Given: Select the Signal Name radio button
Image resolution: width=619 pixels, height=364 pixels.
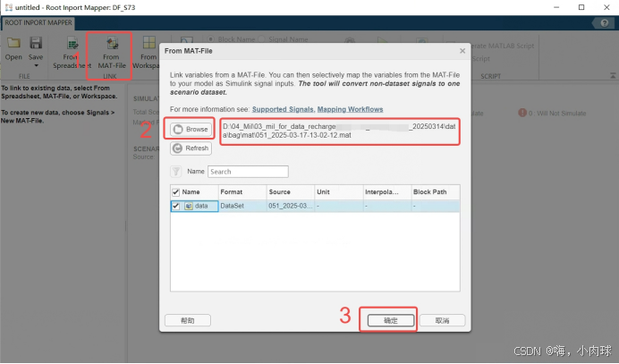Looking at the screenshot, I should tap(261, 39).
